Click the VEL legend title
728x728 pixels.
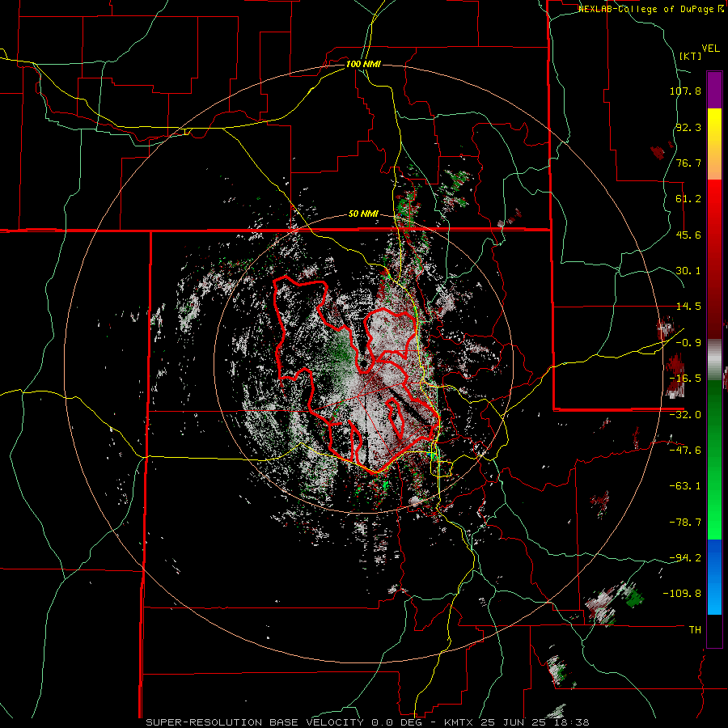[x=710, y=49]
